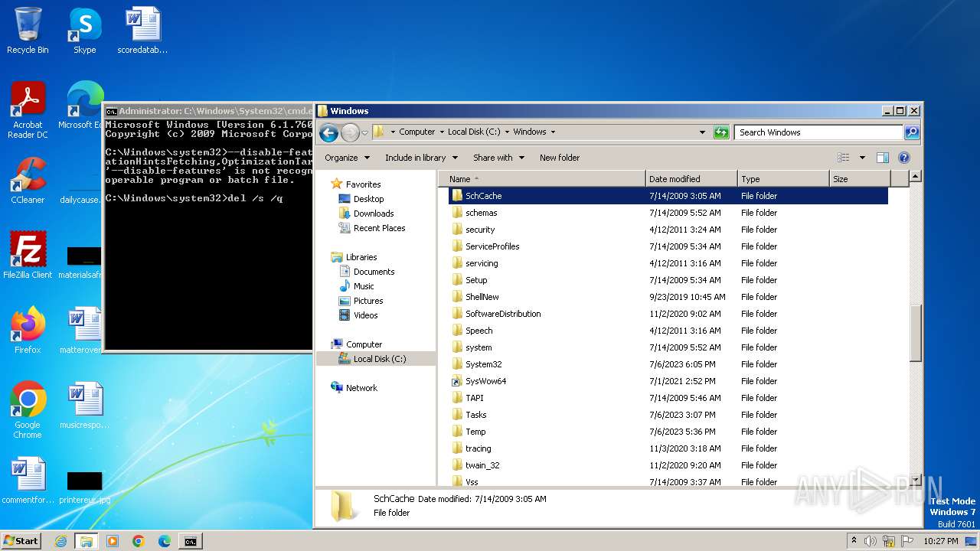Select the Temp folder row
Viewport: 980px width, 551px height.
668,432
